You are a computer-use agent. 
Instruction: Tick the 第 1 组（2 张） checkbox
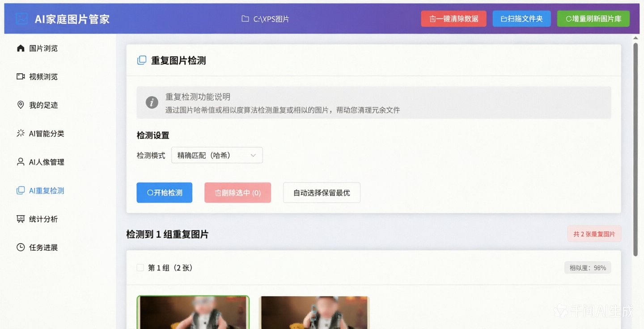pyautogui.click(x=140, y=268)
